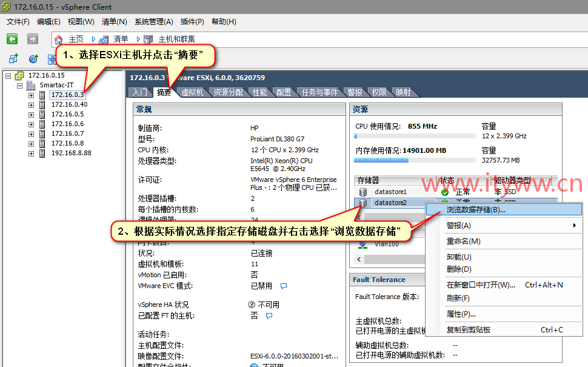Click the datastore1 disk icon
This screenshot has width=588, height=367.
363,192
